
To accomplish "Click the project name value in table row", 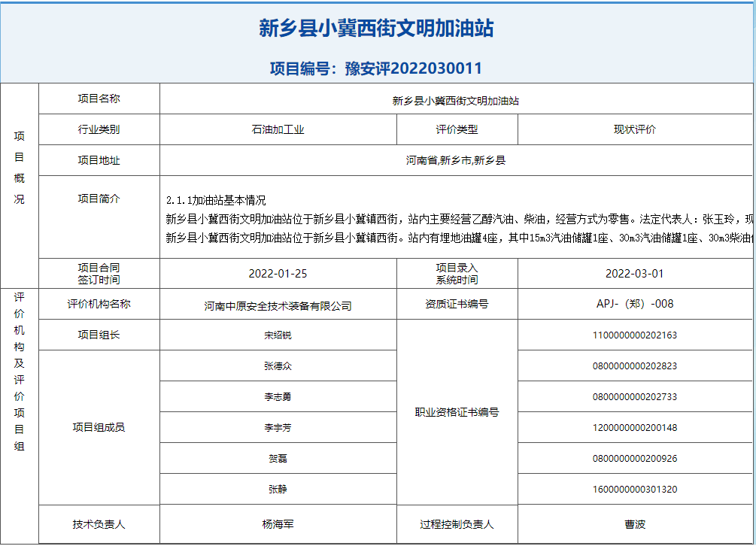I will click(456, 101).
